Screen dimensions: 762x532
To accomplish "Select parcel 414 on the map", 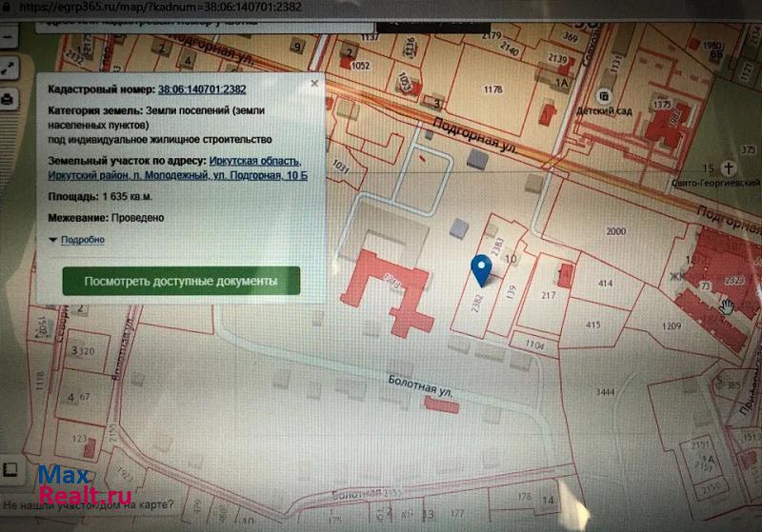I will coord(603,284).
